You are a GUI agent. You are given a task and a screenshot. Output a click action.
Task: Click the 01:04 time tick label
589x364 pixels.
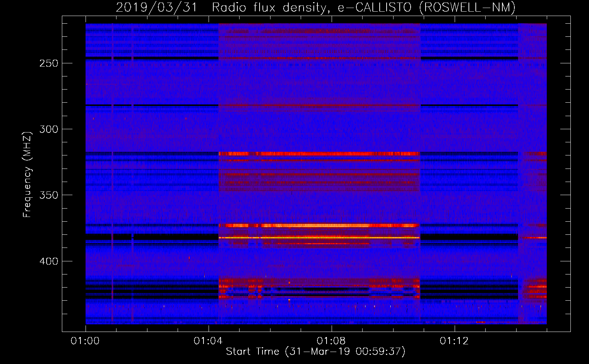point(208,341)
